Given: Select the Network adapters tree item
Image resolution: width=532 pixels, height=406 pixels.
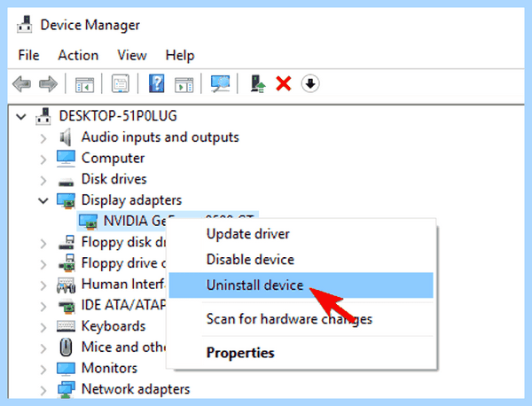Looking at the screenshot, I should [136, 389].
